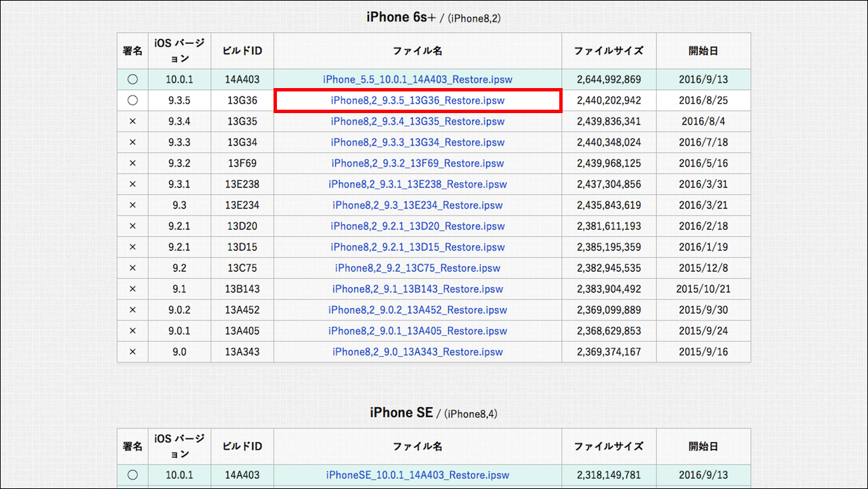Click start date 2016/5/16

coord(703,163)
